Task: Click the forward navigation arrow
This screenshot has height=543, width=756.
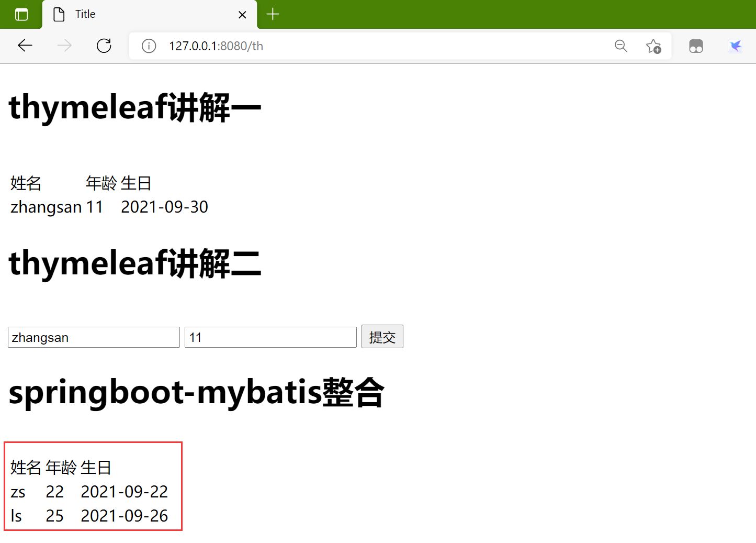Action: coord(64,46)
